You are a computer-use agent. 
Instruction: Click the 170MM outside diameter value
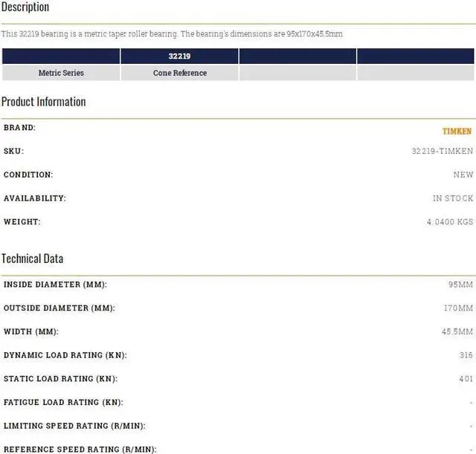point(457,308)
